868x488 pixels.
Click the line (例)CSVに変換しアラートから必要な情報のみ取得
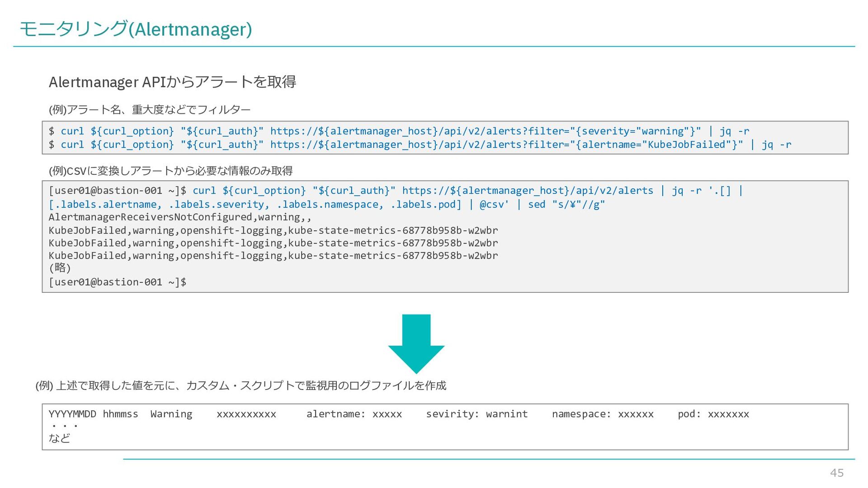click(171, 171)
